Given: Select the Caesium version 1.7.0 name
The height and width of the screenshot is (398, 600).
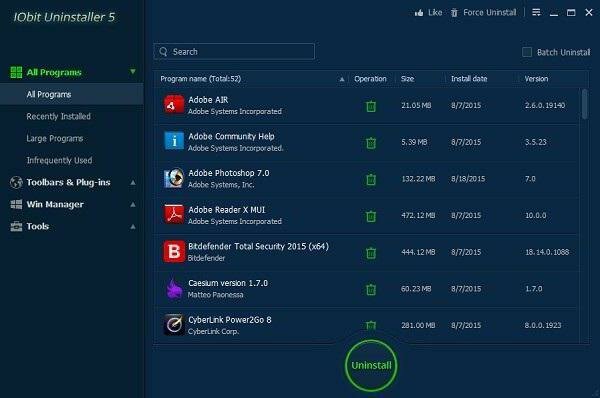Looking at the screenshot, I should [228, 283].
